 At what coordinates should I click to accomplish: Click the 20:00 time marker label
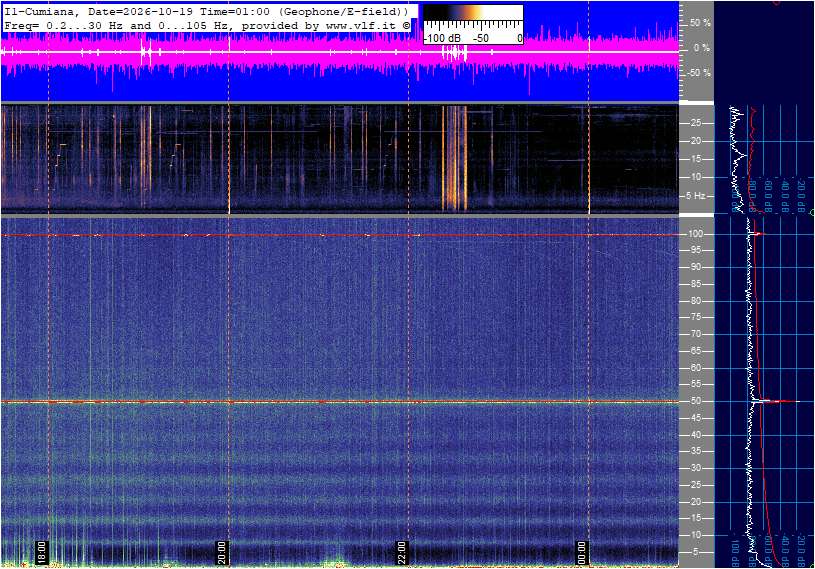(221, 552)
